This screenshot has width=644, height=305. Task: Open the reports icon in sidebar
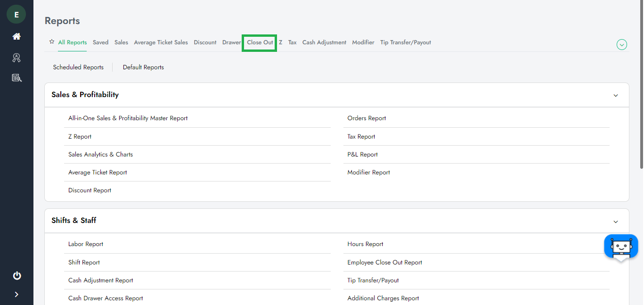16,78
